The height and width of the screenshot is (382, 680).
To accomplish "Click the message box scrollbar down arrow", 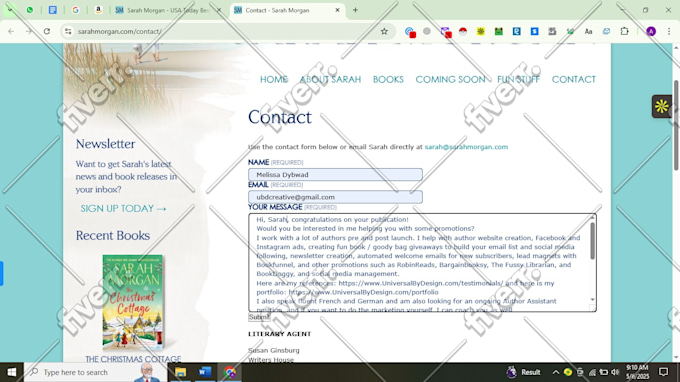I will pos(592,300).
